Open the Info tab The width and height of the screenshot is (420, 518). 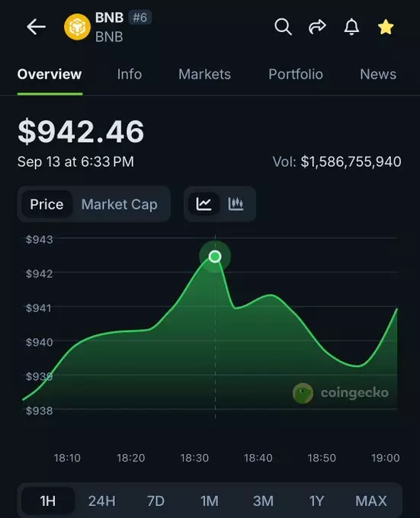click(130, 74)
